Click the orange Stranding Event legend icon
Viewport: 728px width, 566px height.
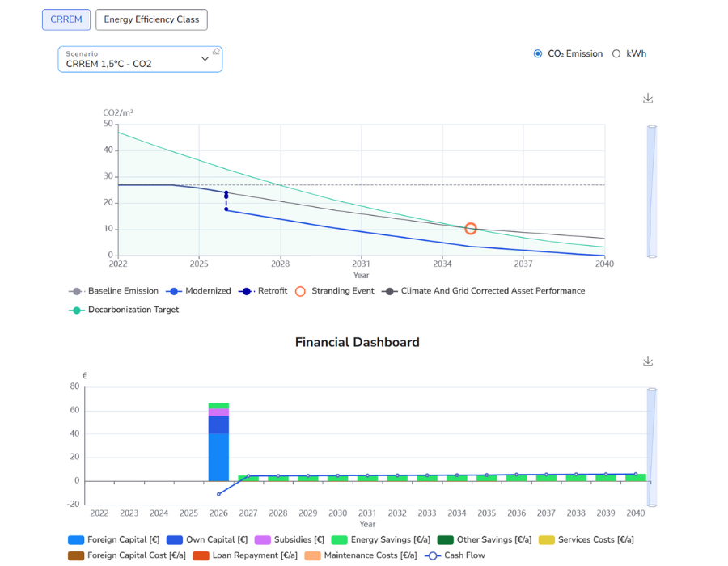click(299, 290)
